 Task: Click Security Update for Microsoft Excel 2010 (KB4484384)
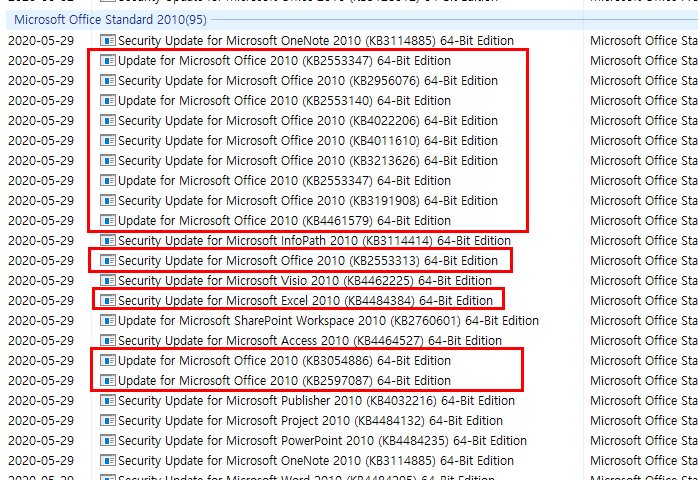point(305,301)
